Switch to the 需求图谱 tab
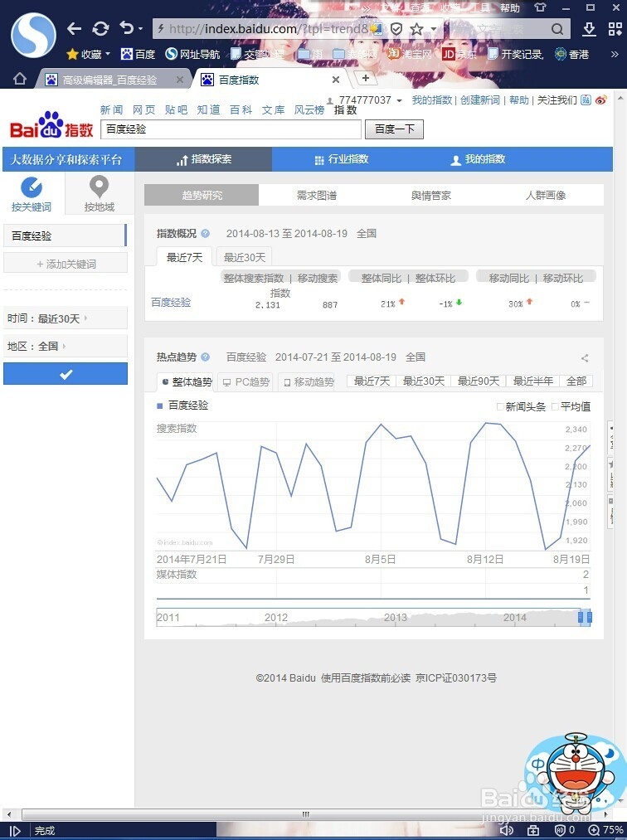627x840 pixels. click(x=316, y=195)
